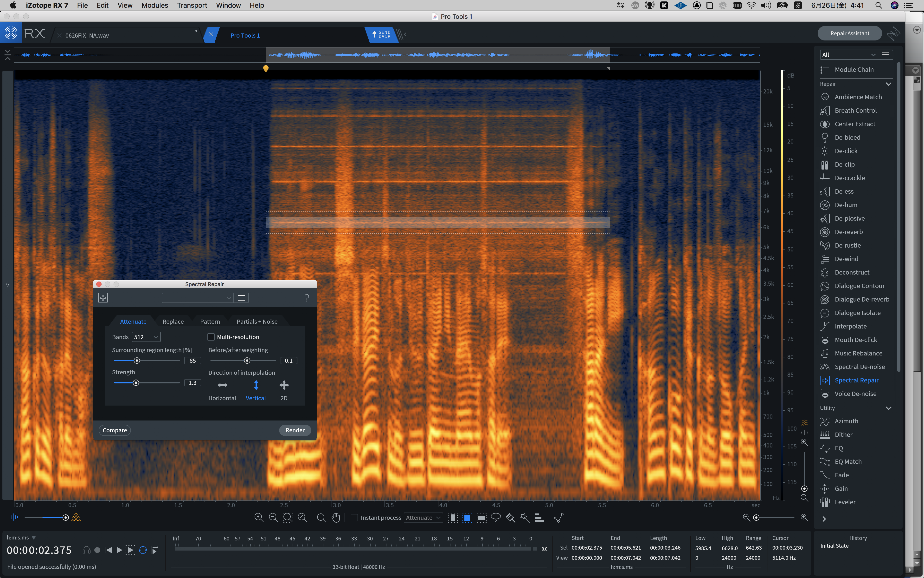Click Zoom to Selection icon
924x578 pixels.
point(288,518)
